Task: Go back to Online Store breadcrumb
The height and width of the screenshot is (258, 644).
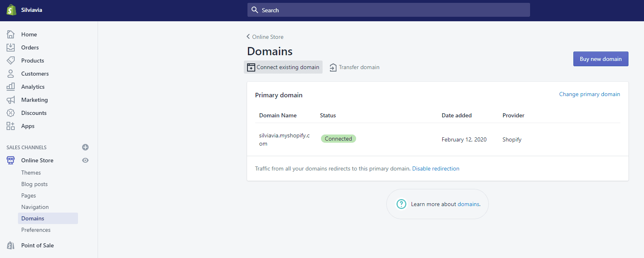Action: point(265,37)
